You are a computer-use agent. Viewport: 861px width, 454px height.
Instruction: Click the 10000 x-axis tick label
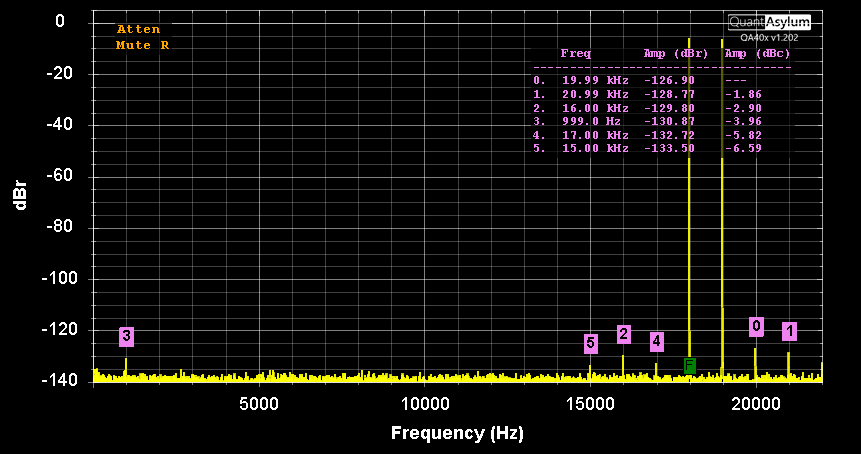(424, 405)
